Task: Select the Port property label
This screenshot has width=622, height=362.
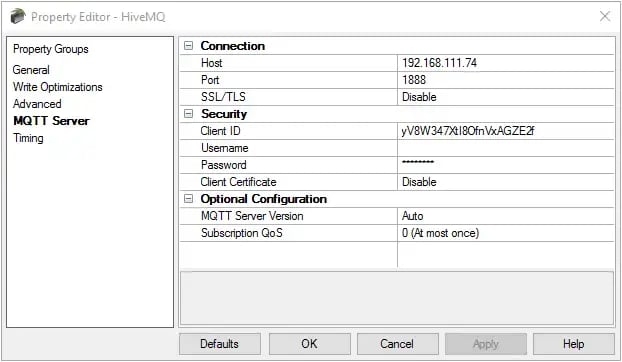Action: click(x=210, y=80)
